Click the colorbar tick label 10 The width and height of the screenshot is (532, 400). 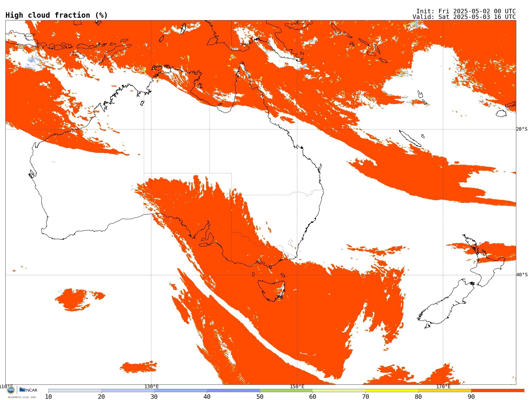[49, 397]
